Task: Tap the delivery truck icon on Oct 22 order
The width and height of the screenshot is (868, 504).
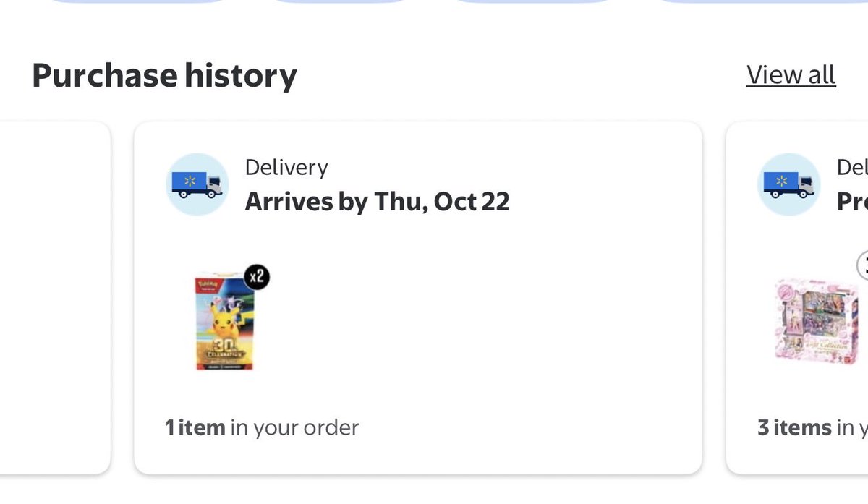Action: tap(197, 184)
